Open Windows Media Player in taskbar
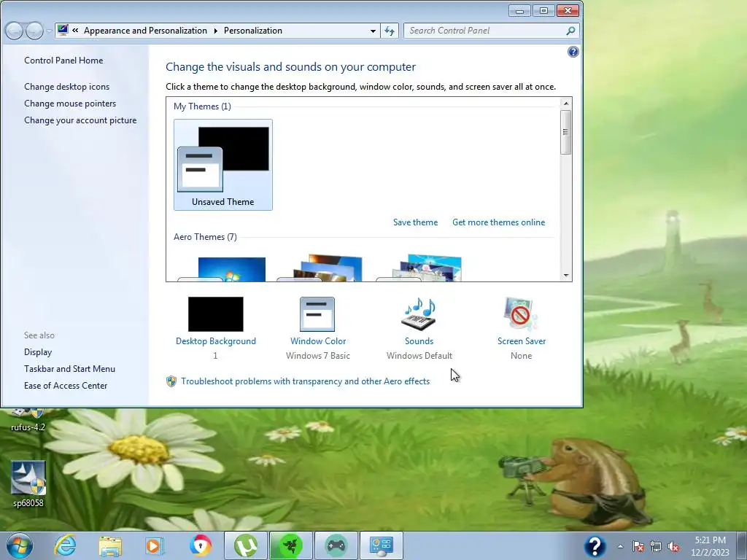This screenshot has width=747, height=560. click(155, 545)
